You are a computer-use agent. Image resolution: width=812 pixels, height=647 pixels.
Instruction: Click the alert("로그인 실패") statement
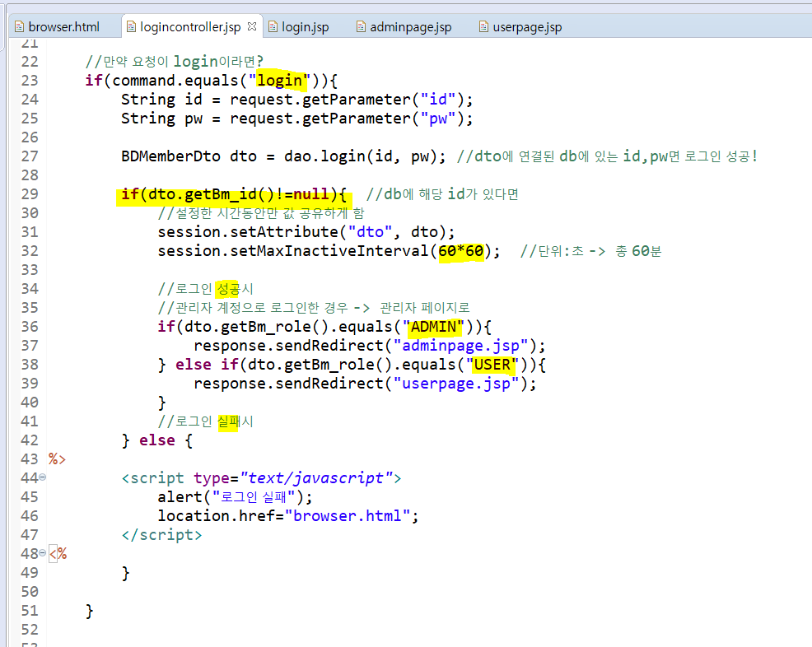point(235,497)
